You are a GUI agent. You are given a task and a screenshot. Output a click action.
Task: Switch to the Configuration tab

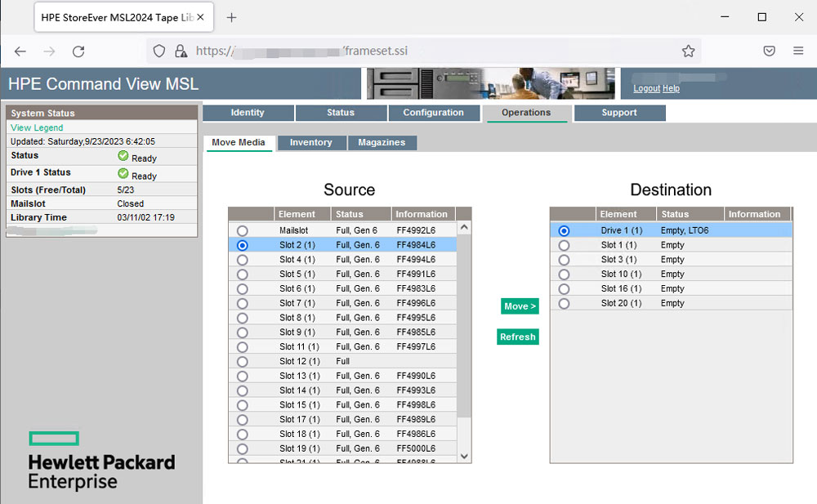tap(434, 113)
